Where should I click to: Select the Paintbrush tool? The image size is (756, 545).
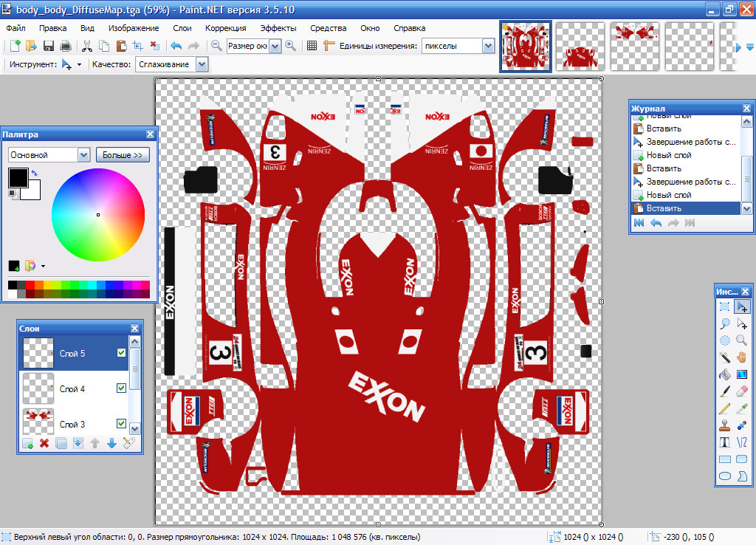(724, 391)
